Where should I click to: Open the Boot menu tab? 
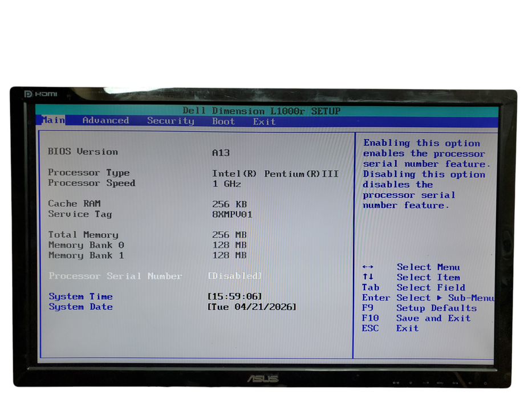[x=224, y=121]
